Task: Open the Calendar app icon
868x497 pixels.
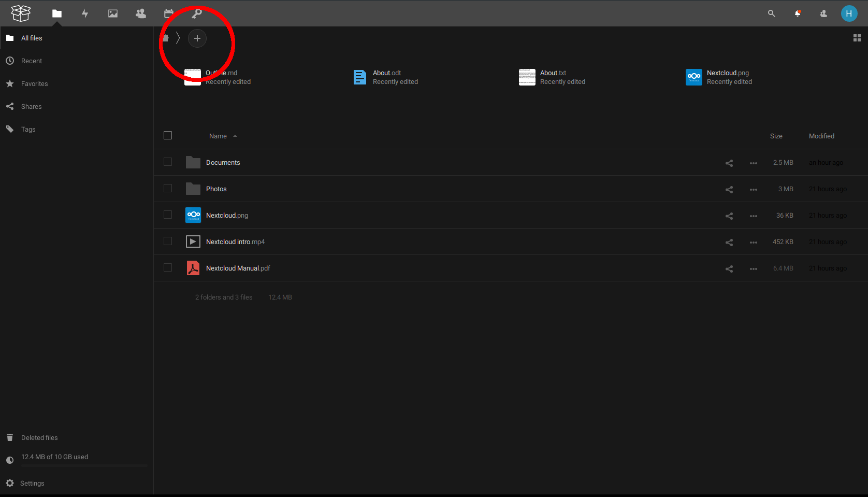Action: coord(168,13)
